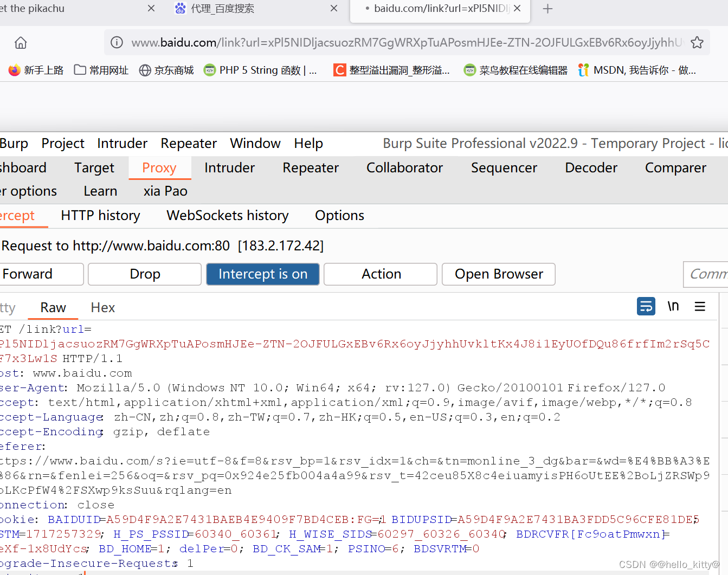Toggle the Intercept is on button
728x575 pixels.
[263, 274]
